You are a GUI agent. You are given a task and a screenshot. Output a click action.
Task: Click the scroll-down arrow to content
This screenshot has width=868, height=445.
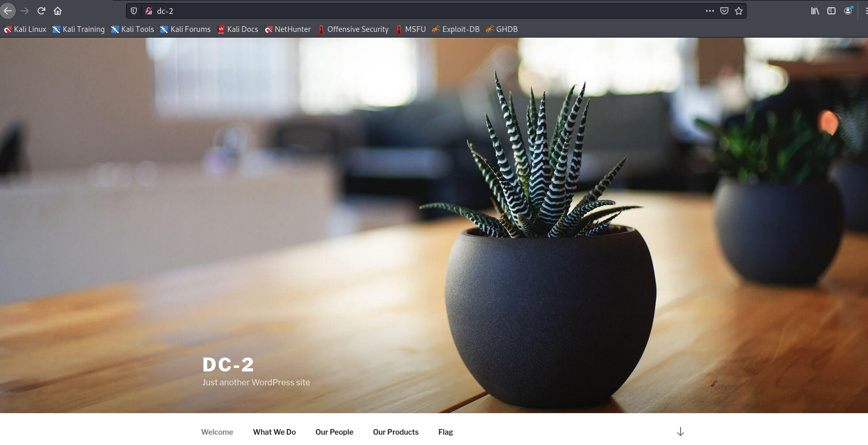tap(681, 432)
